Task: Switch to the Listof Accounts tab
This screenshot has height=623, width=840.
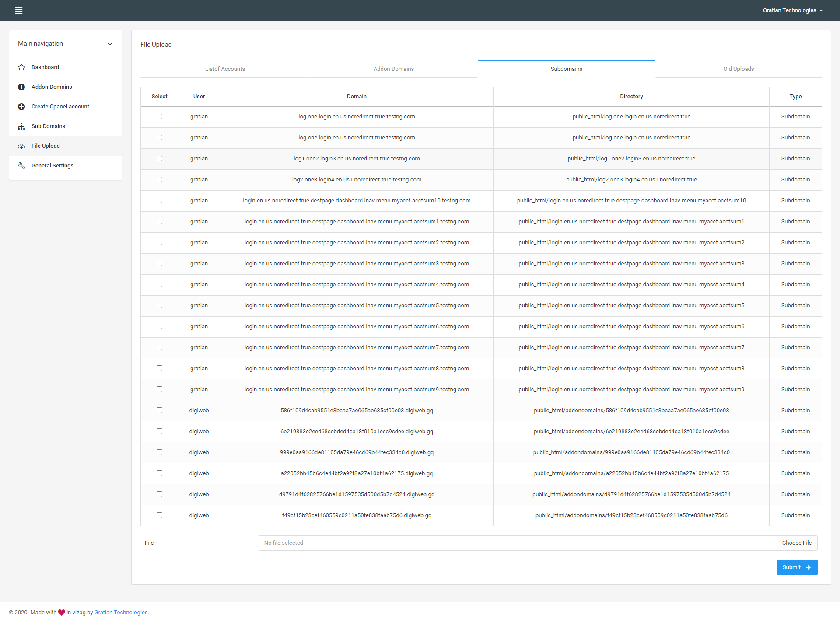Action: click(225, 69)
